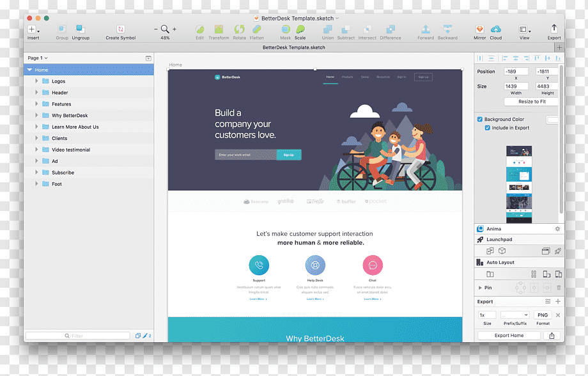Click the Height size field
The width and height of the screenshot is (588, 376).
[x=547, y=86]
